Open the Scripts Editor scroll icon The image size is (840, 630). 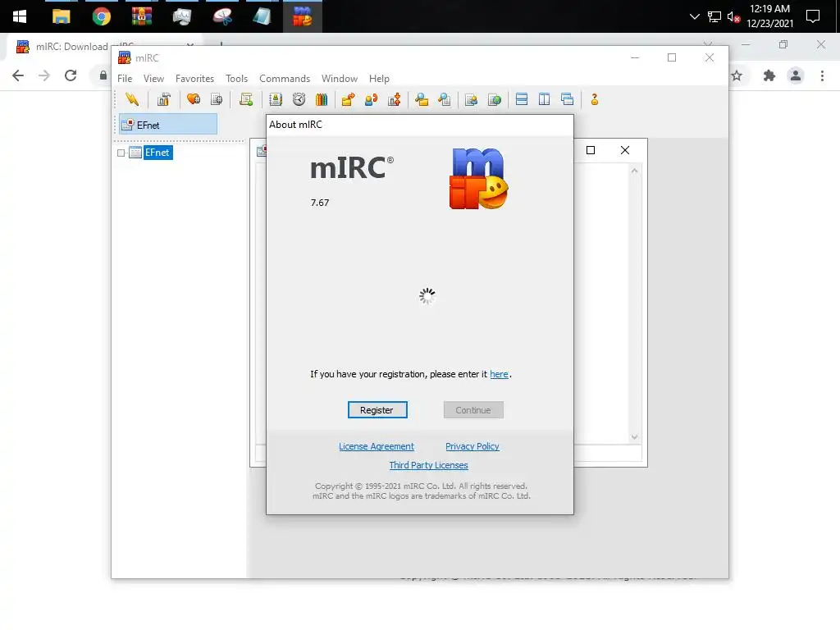tap(246, 99)
